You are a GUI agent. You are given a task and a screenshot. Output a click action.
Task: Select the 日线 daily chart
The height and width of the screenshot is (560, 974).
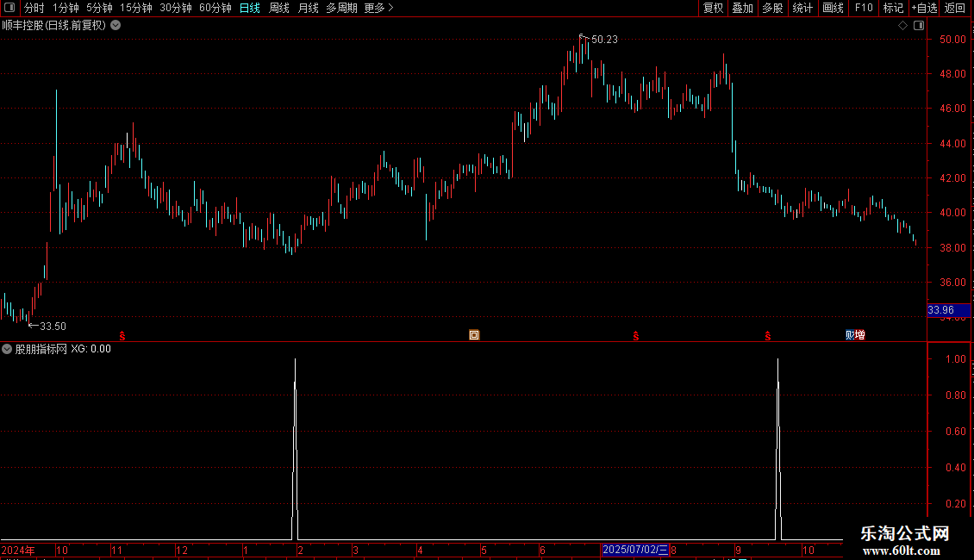[x=250, y=8]
